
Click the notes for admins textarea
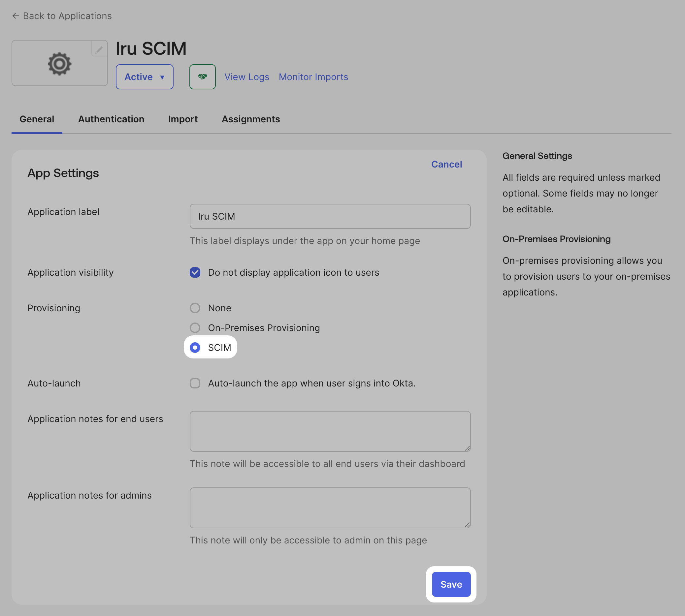point(330,508)
